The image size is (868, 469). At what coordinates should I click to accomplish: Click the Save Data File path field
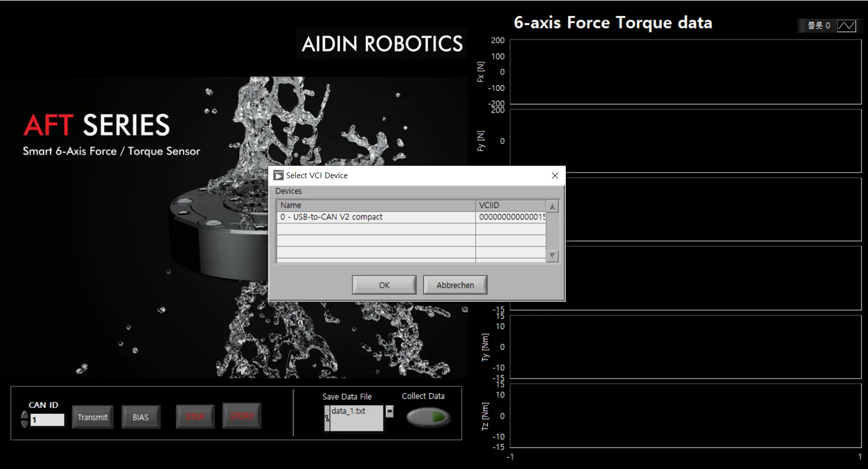click(x=357, y=418)
